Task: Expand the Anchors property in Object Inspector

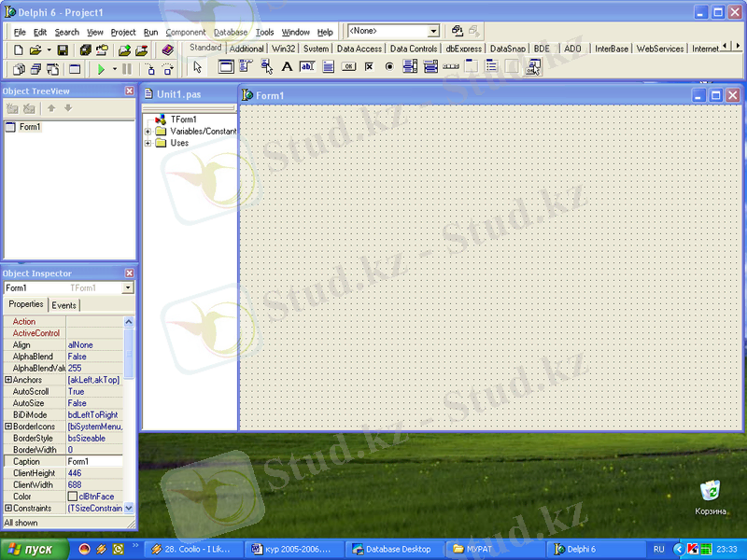Action: tap(7, 379)
